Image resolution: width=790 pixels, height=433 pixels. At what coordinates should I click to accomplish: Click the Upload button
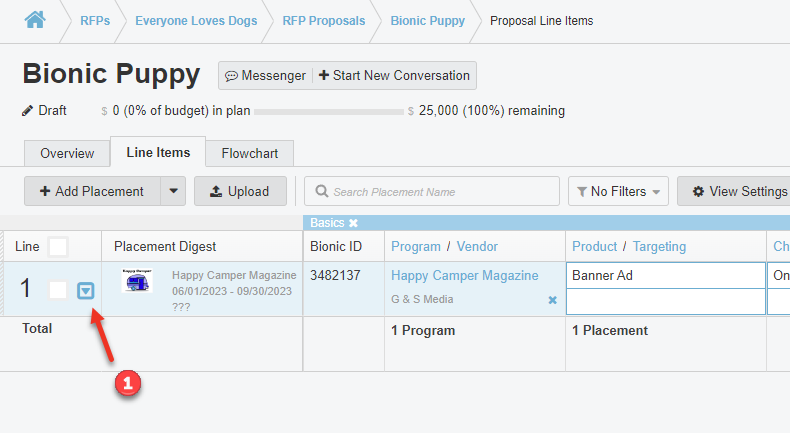point(240,191)
